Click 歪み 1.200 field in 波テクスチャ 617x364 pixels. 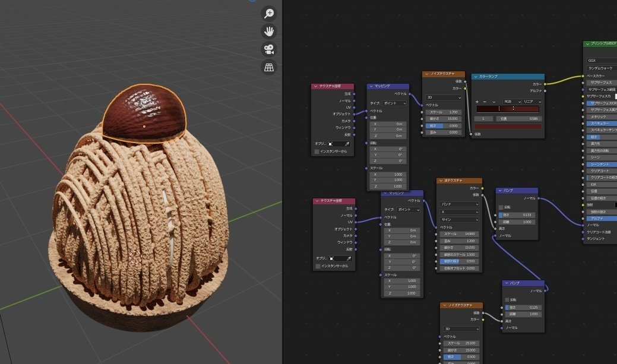click(x=459, y=241)
